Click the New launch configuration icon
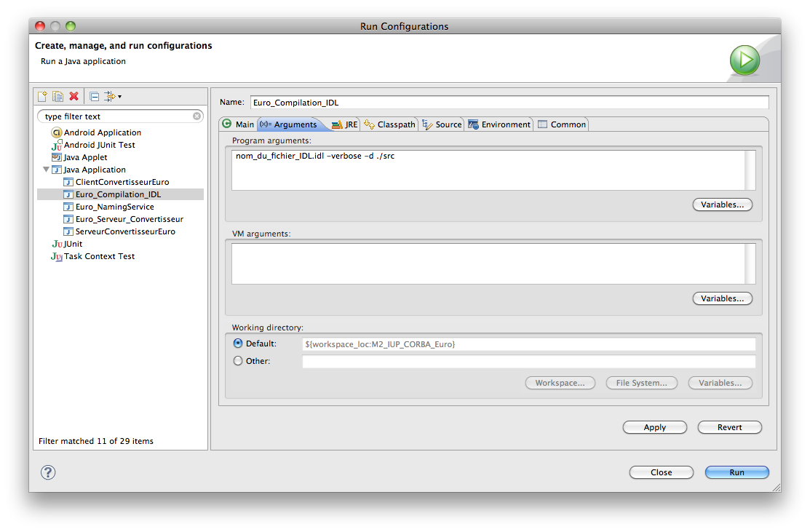 pyautogui.click(x=42, y=96)
